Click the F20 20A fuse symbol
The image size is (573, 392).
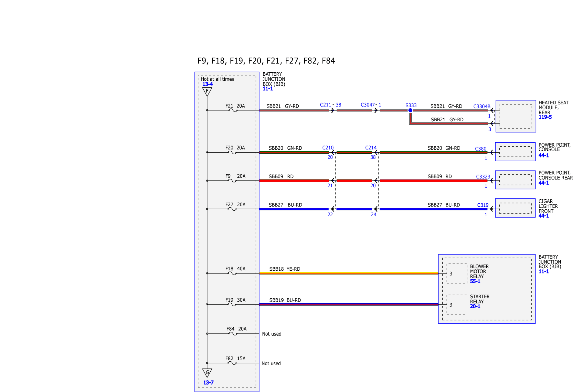tap(232, 153)
